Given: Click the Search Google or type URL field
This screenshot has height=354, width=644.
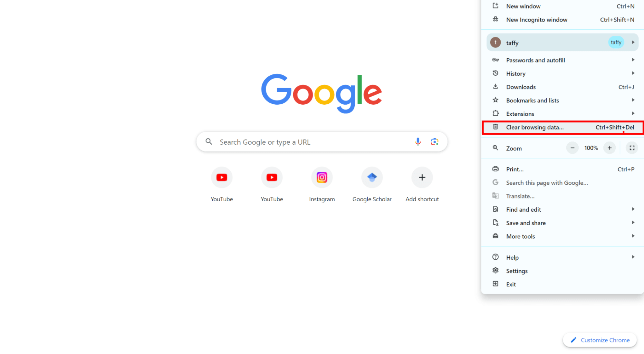Looking at the screenshot, I should (322, 142).
